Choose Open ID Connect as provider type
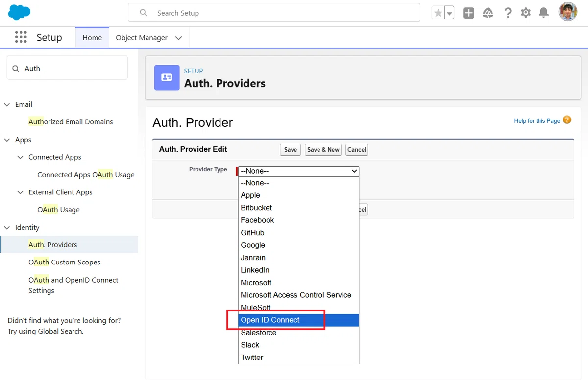Image resolution: width=588 pixels, height=383 pixels. pyautogui.click(x=299, y=320)
